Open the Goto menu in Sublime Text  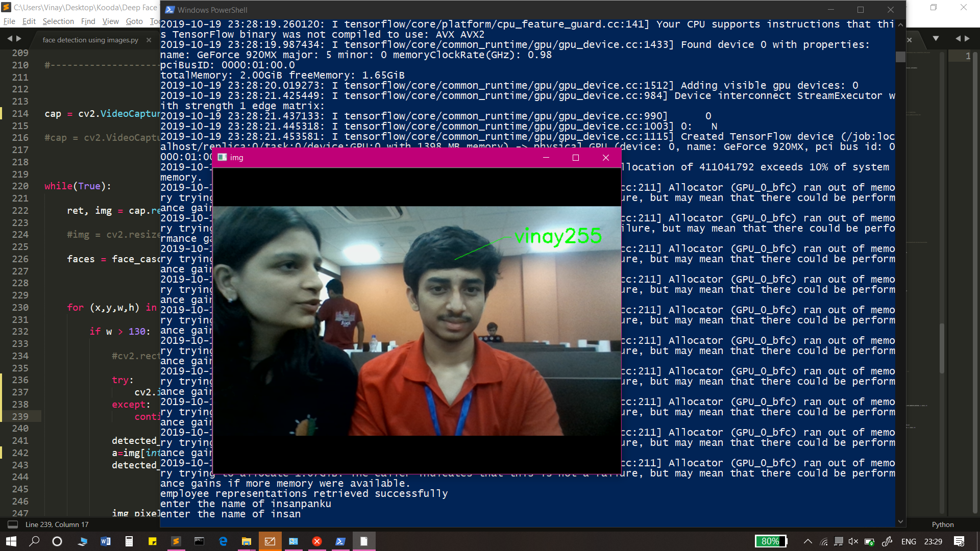pyautogui.click(x=134, y=21)
